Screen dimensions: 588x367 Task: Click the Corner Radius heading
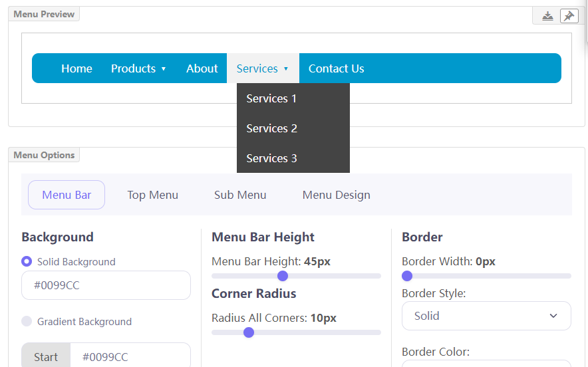point(254,293)
